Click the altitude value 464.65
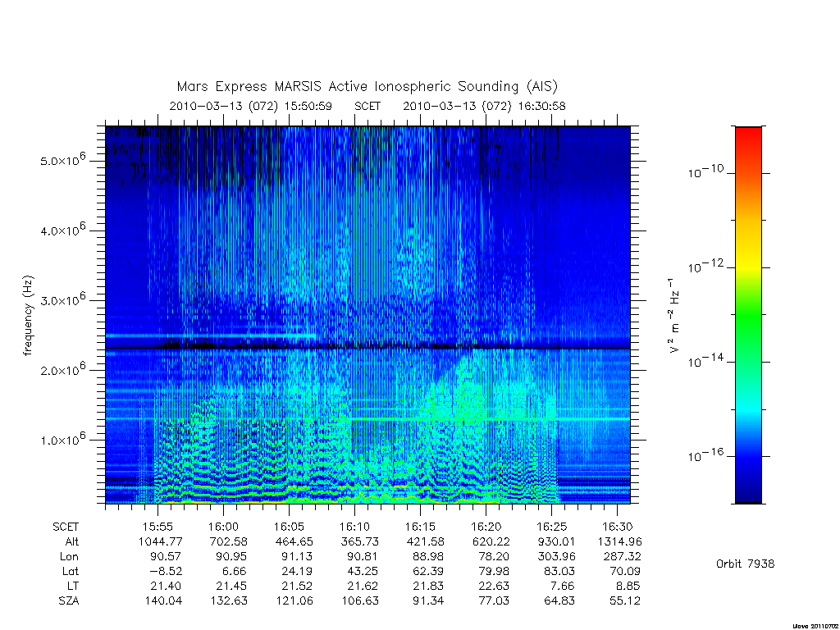The width and height of the screenshot is (840, 630). [x=294, y=541]
